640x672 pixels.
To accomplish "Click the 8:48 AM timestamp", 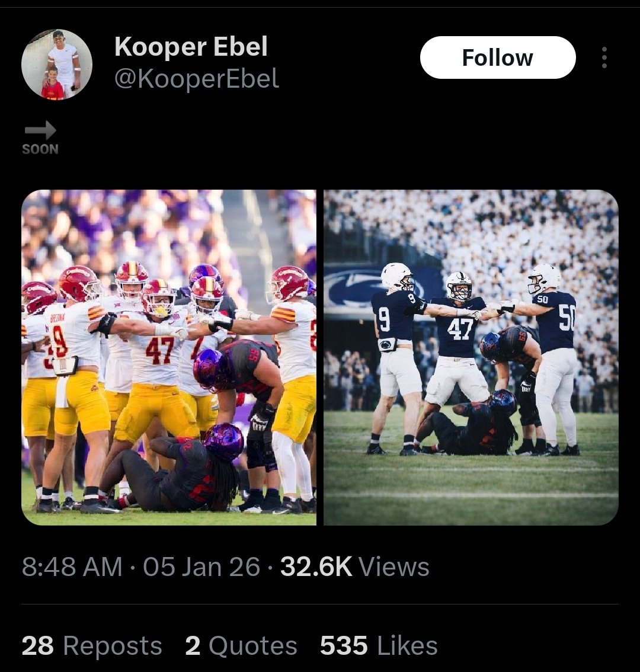I will 72,567.
